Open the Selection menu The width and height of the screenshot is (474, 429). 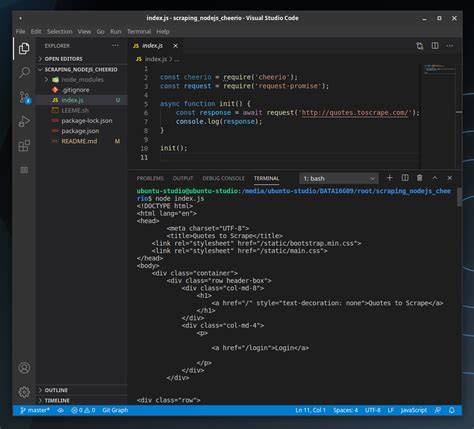point(59,32)
